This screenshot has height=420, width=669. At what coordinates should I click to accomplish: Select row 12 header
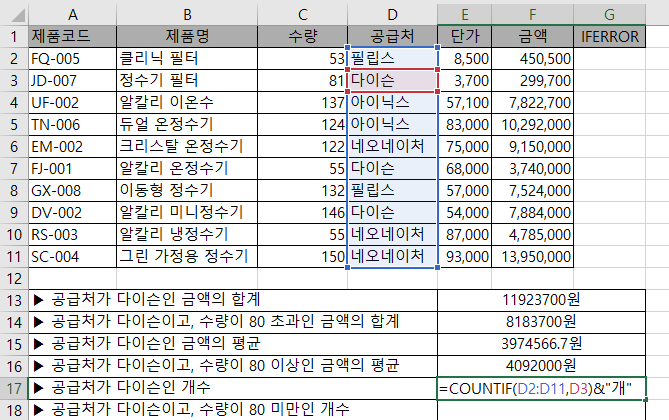pos(14,279)
